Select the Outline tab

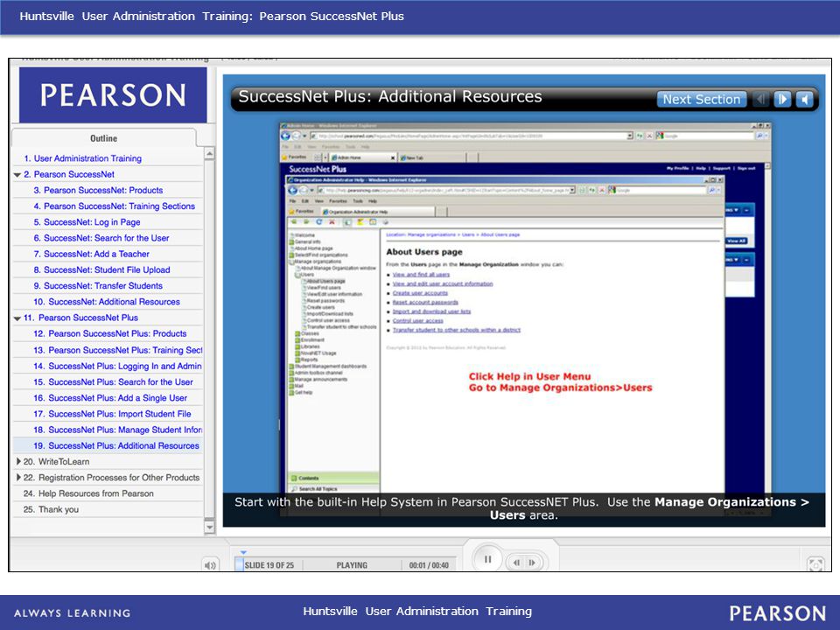pos(104,138)
